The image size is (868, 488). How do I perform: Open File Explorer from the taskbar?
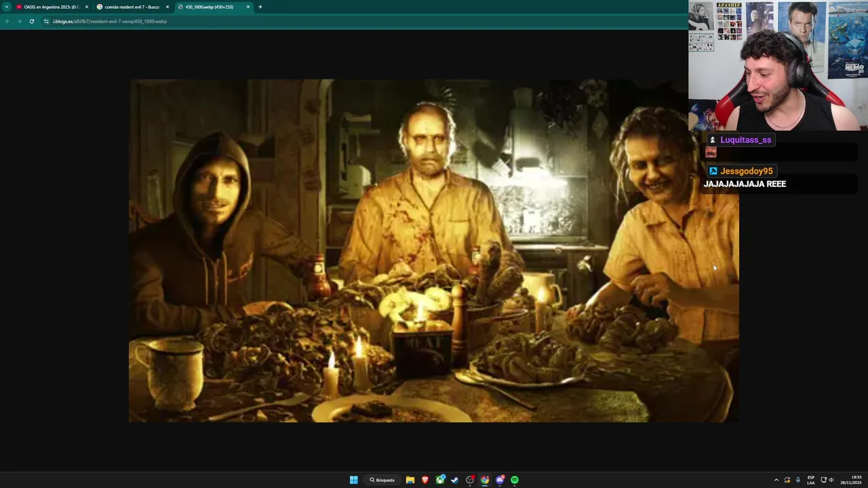[x=410, y=480]
